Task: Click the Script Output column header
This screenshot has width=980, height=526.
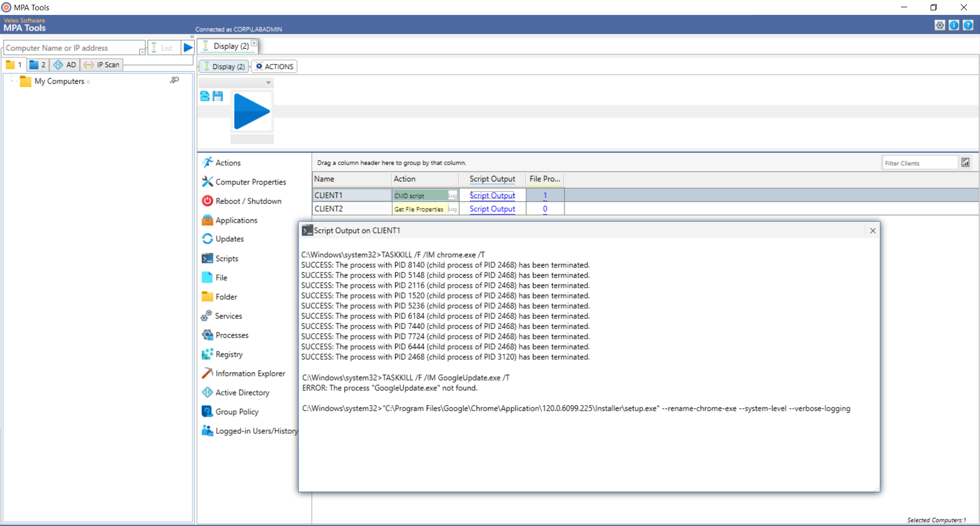Action: pos(492,179)
